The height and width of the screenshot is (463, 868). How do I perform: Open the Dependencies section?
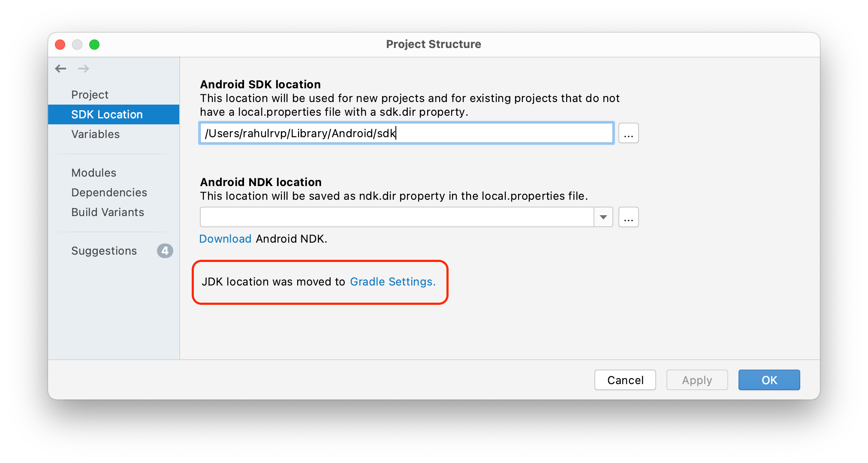(109, 192)
